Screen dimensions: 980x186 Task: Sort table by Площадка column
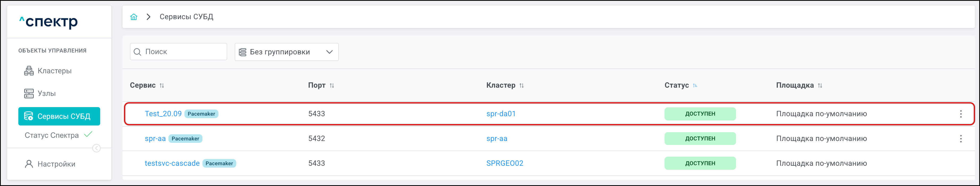(820, 85)
